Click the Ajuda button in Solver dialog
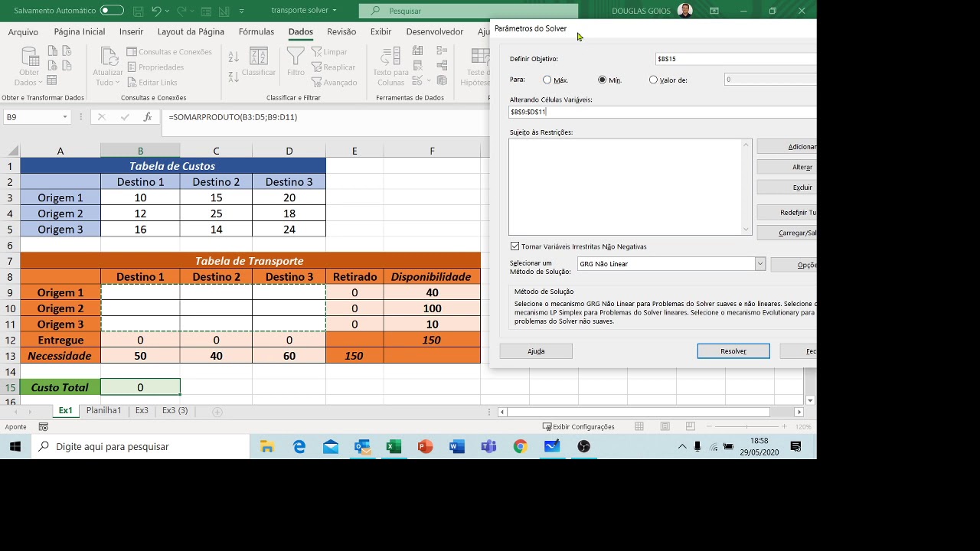 [536, 351]
